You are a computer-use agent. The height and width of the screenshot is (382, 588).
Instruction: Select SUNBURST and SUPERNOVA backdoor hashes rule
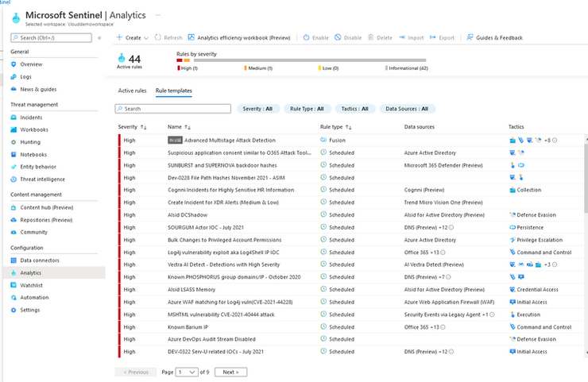pyautogui.click(x=222, y=165)
